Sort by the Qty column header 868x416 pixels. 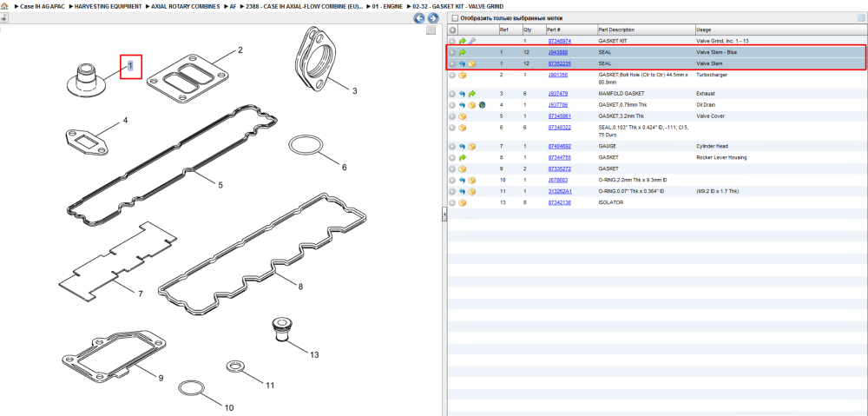(x=533, y=30)
